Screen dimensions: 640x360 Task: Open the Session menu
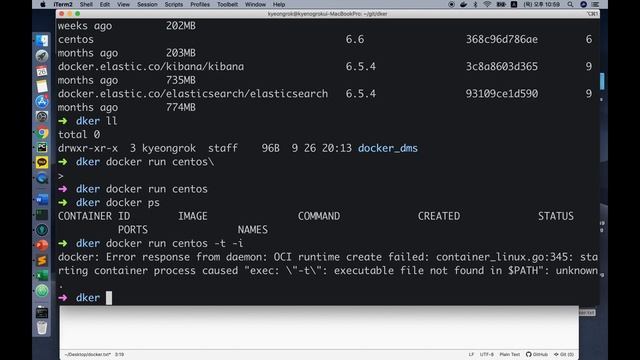tap(147, 4)
